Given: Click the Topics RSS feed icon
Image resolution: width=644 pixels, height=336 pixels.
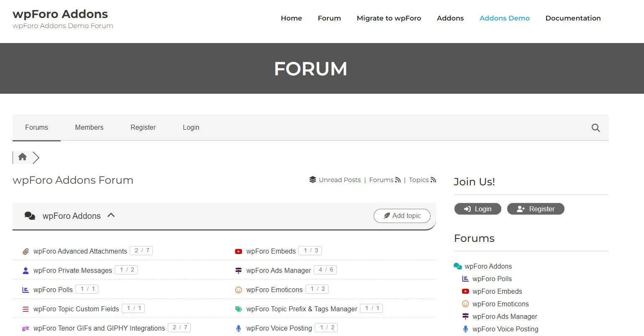Looking at the screenshot, I should 433,180.
